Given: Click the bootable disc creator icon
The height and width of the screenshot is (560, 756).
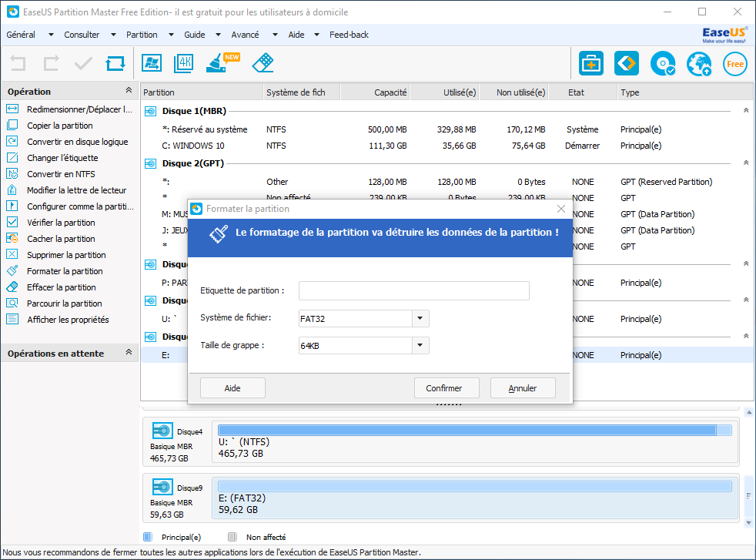Looking at the screenshot, I should [x=662, y=64].
